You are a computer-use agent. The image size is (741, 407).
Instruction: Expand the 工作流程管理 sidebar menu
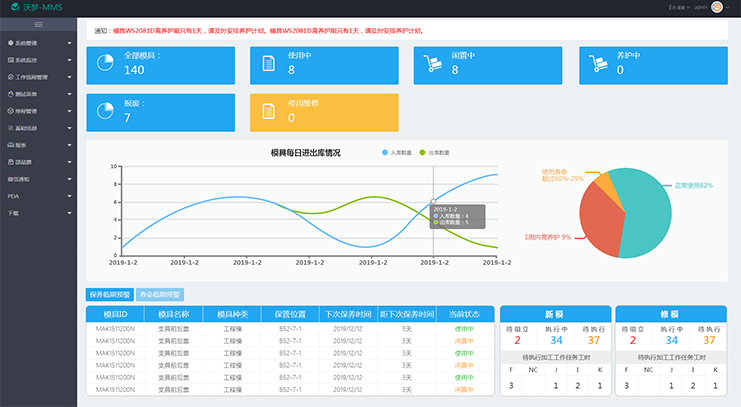pyautogui.click(x=38, y=77)
